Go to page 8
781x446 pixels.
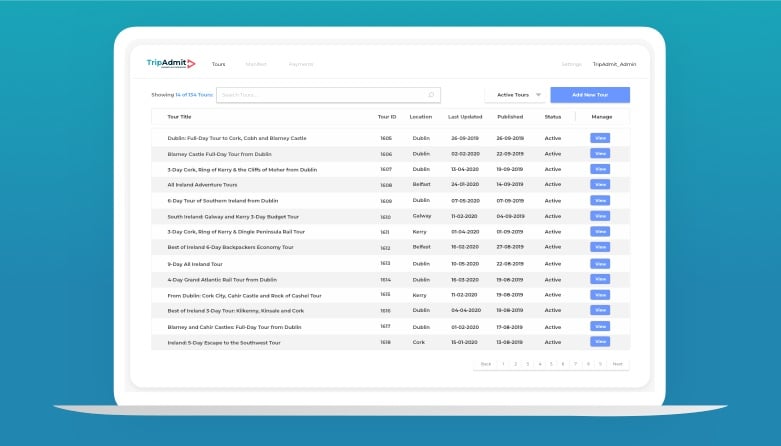[x=588, y=364]
